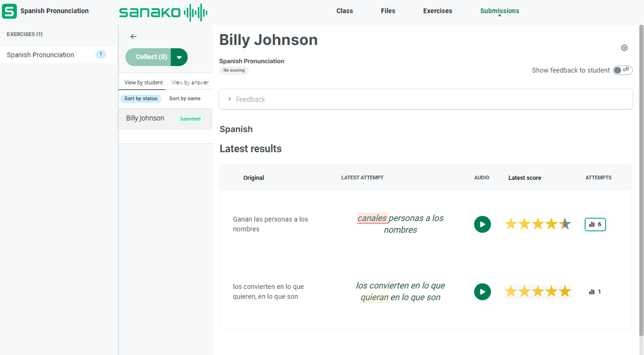This screenshot has width=644, height=355.
Task: Select Sort by name option
Action: [x=185, y=98]
